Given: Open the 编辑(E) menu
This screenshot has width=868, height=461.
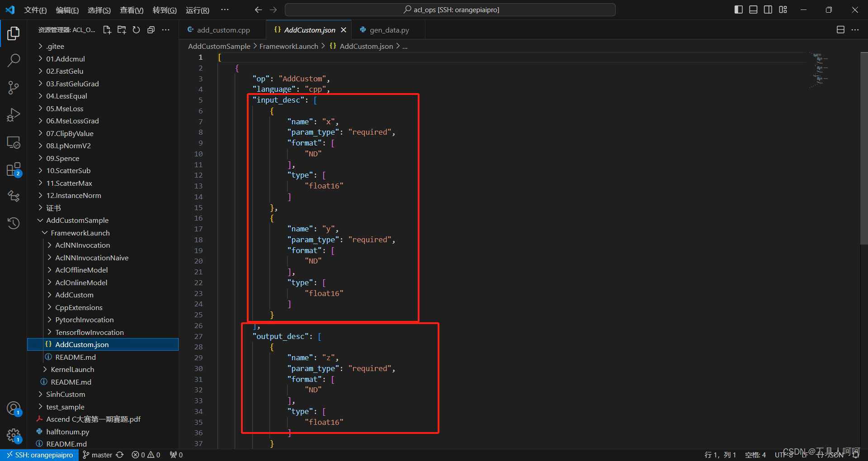Looking at the screenshot, I should coord(67,10).
